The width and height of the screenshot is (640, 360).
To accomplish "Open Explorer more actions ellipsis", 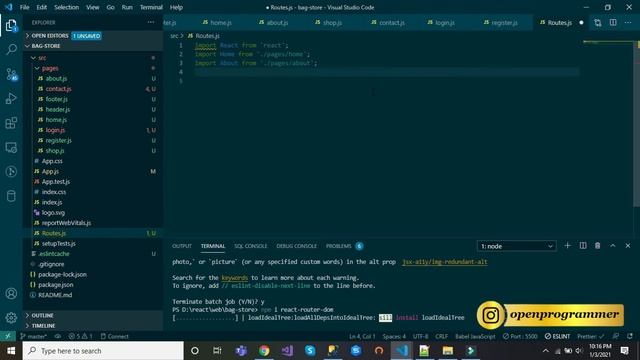I will tap(151, 22).
